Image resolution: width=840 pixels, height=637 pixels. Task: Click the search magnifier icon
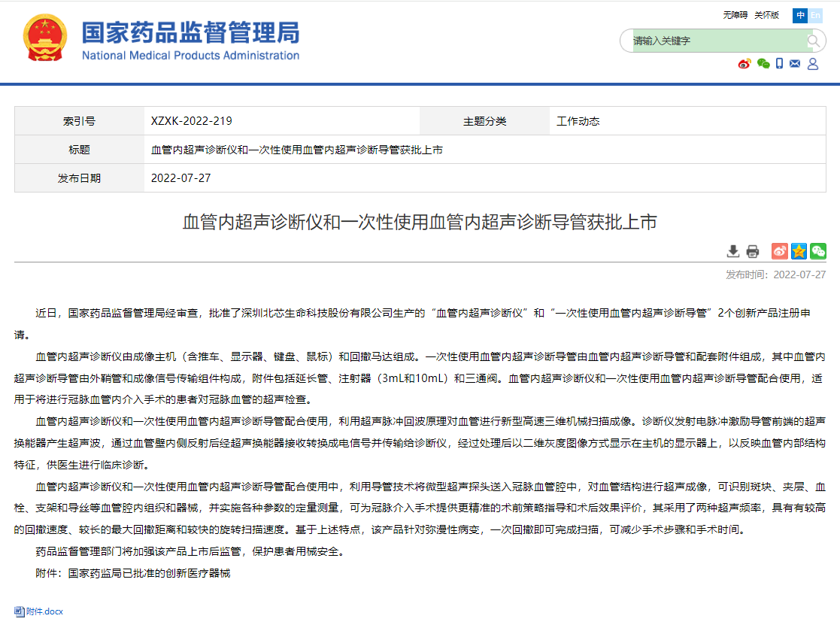813,41
